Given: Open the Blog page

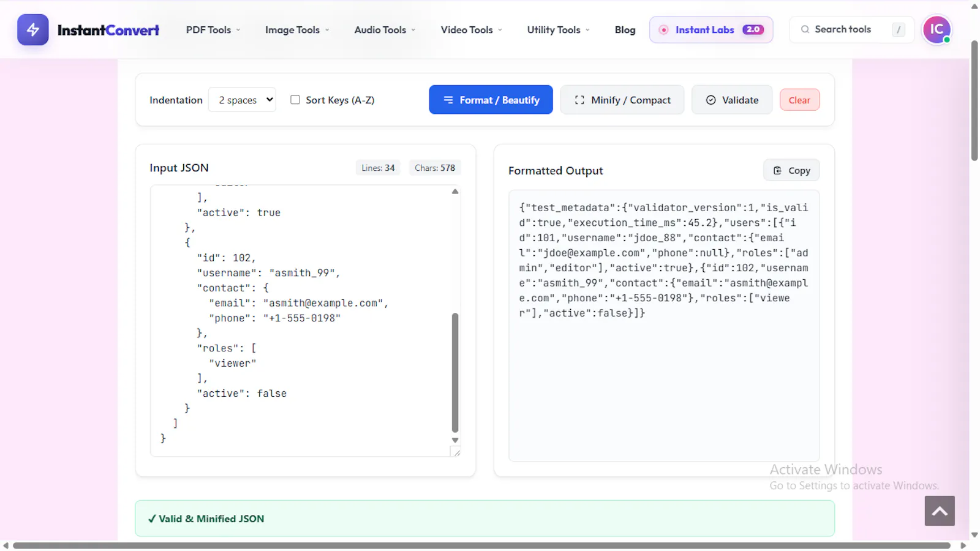Looking at the screenshot, I should click(x=625, y=30).
